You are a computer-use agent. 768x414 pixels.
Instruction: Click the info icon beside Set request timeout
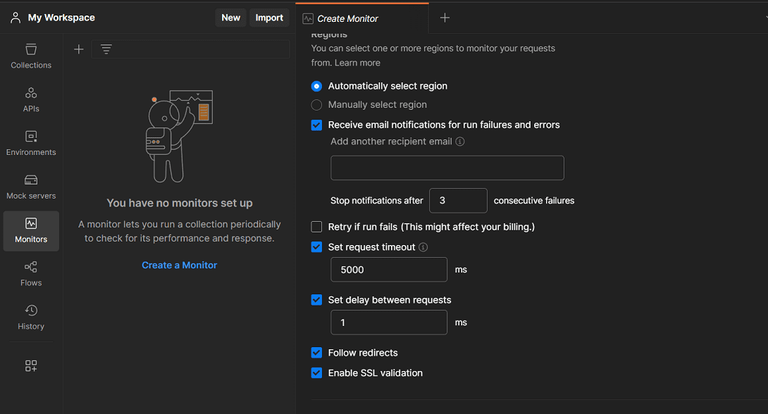point(423,247)
